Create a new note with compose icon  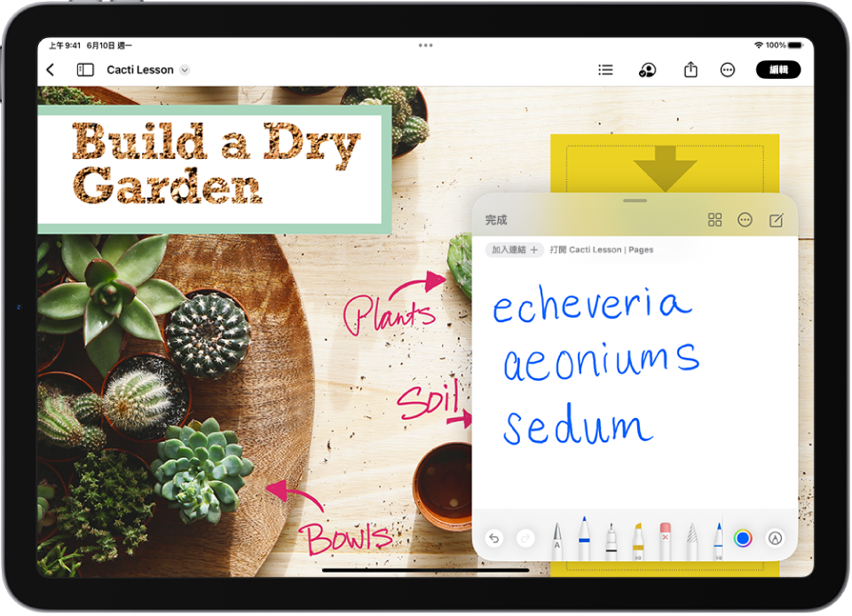776,219
